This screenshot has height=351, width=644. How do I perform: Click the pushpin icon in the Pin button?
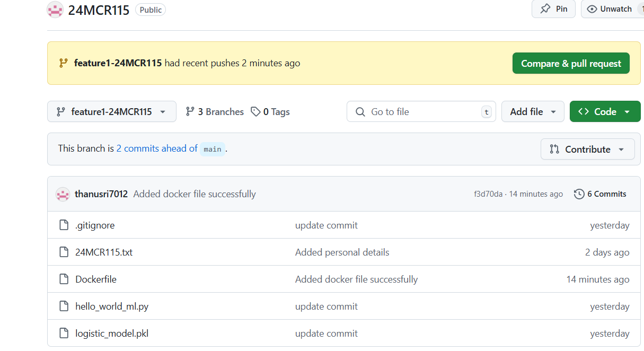click(545, 9)
